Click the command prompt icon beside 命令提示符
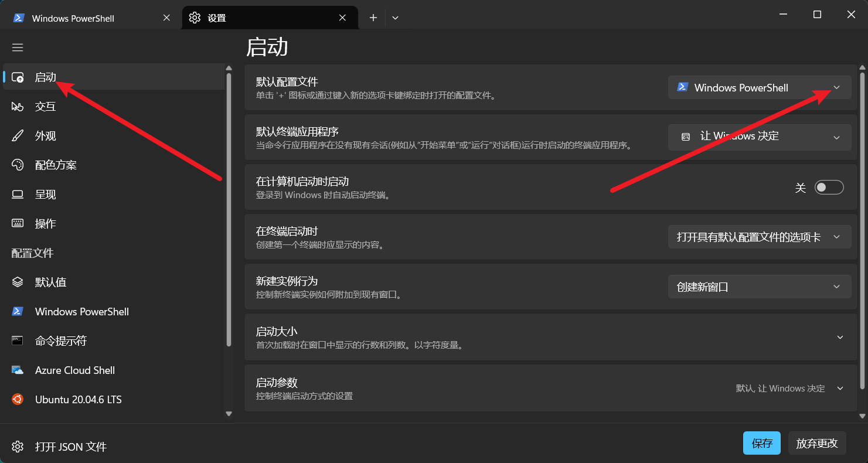 coord(18,341)
